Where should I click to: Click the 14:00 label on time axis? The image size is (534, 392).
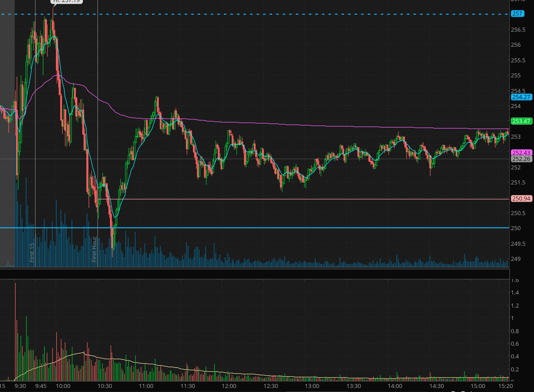coord(395,386)
